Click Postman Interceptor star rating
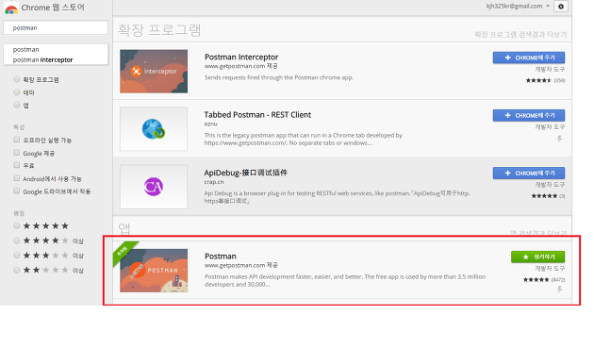The image size is (594, 364). coord(538,80)
